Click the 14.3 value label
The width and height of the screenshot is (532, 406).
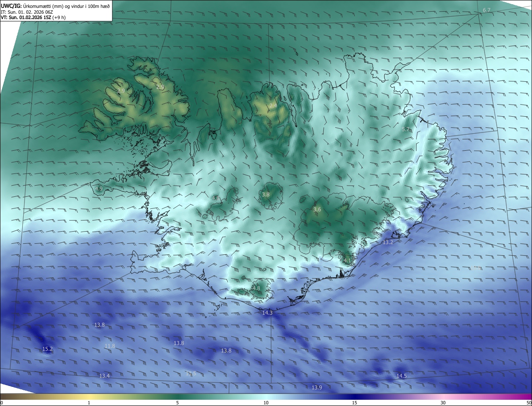[268, 313]
